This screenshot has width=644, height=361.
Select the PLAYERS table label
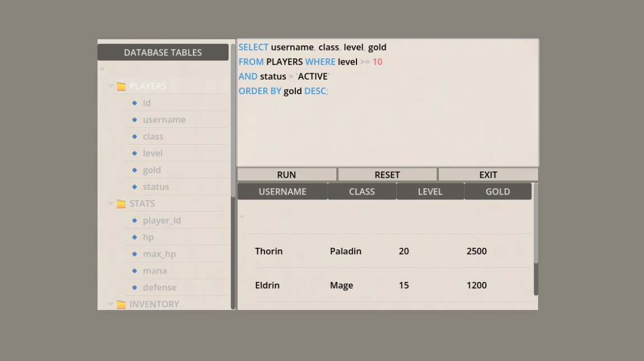click(148, 86)
